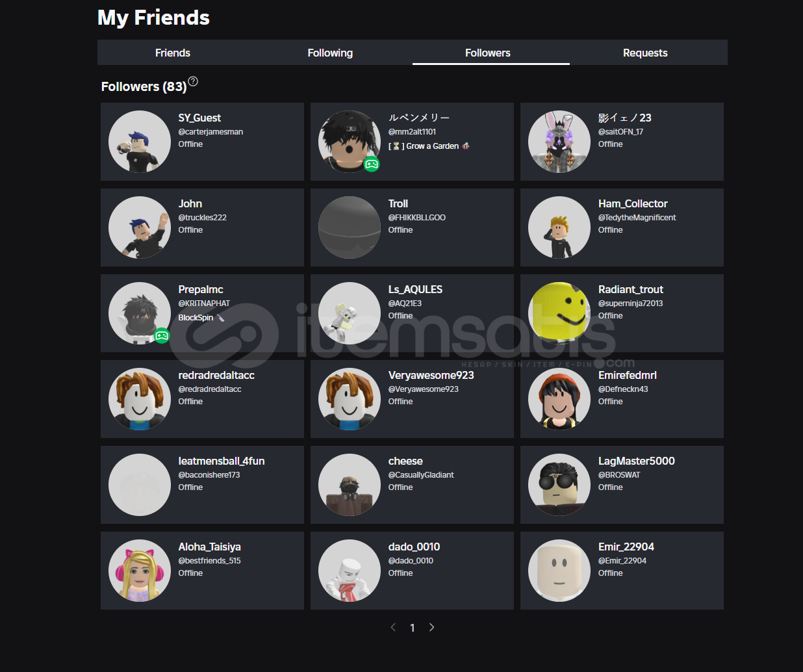Image resolution: width=803 pixels, height=672 pixels.
Task: Switch to the Friends tab
Action: pyautogui.click(x=173, y=53)
